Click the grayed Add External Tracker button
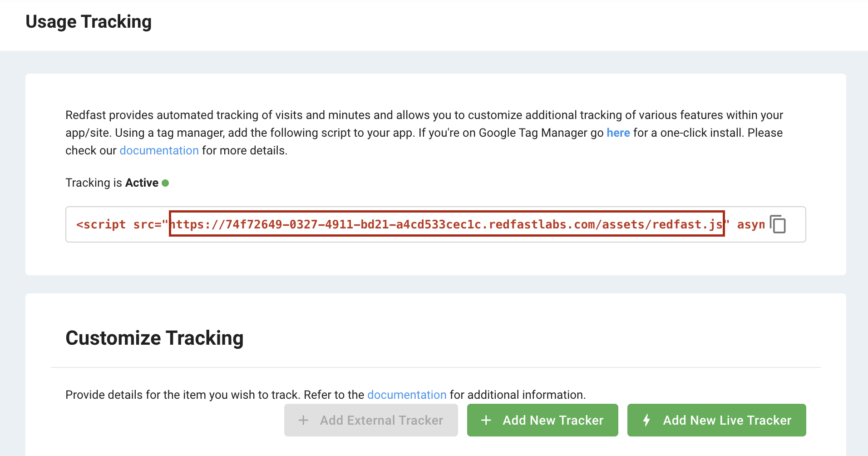The image size is (868, 456). pyautogui.click(x=371, y=420)
